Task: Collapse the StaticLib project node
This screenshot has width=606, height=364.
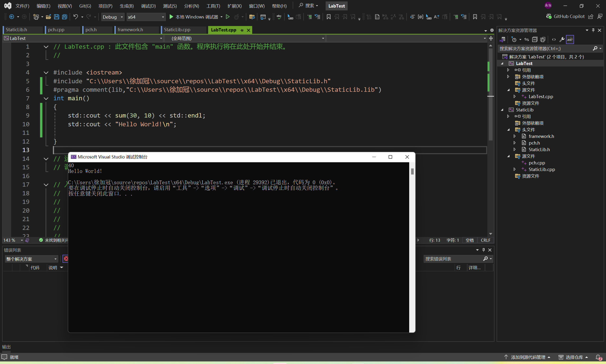Action: coord(502,110)
